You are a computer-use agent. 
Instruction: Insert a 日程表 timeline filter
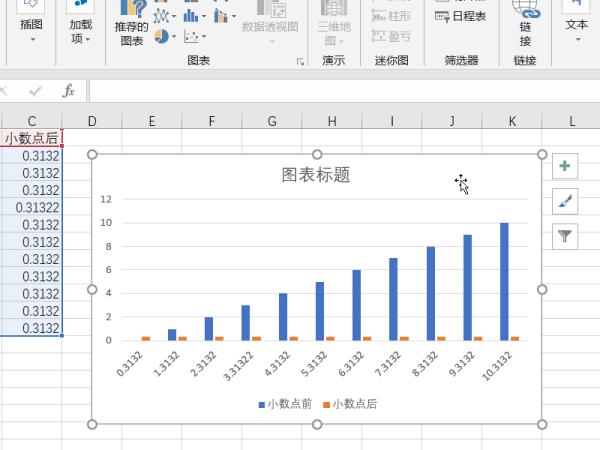click(461, 16)
